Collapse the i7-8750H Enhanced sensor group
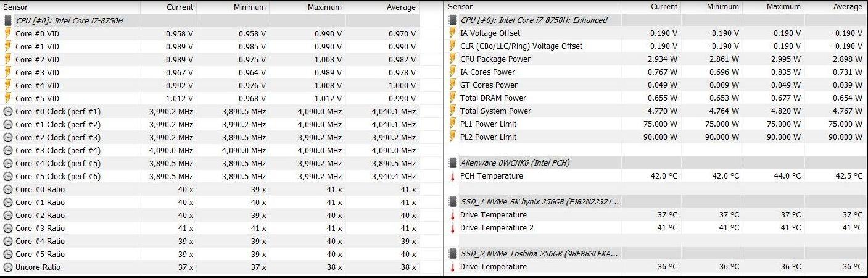 pyautogui.click(x=534, y=20)
